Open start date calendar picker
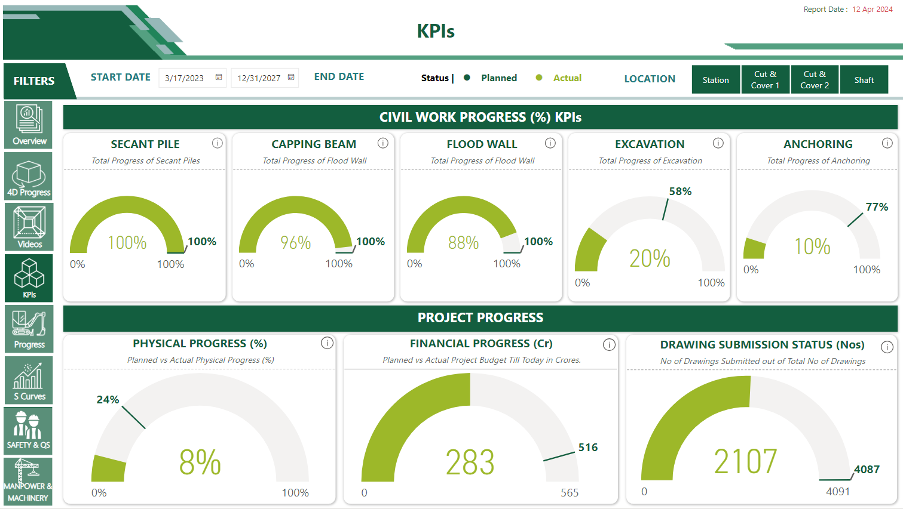 point(218,77)
